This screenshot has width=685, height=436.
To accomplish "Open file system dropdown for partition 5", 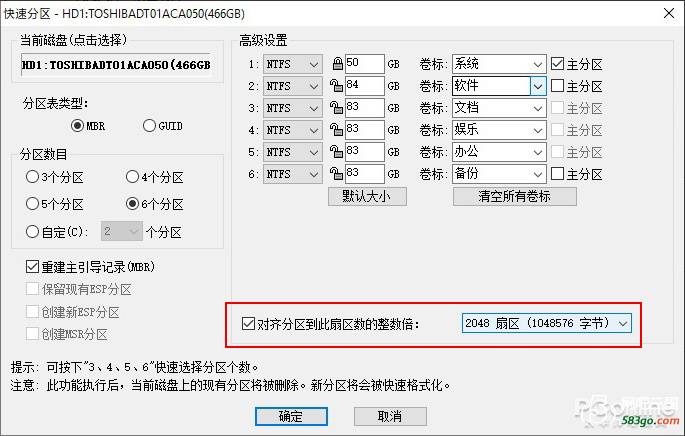I will click(293, 152).
